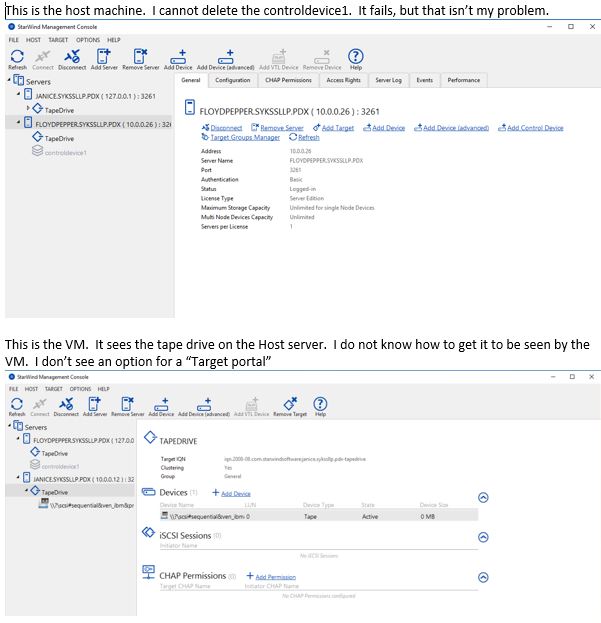
Task: Expand TapeDrive under JANICE in top tree
Action: click(28, 108)
